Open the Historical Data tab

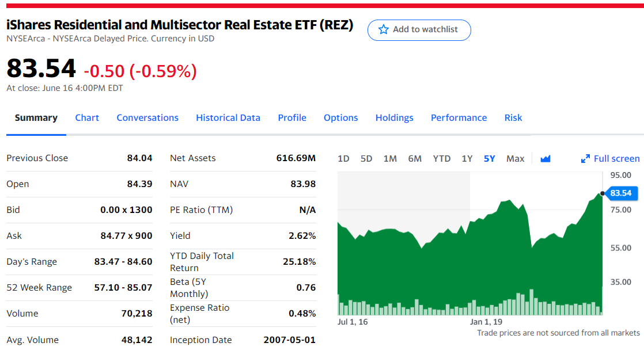pyautogui.click(x=228, y=117)
